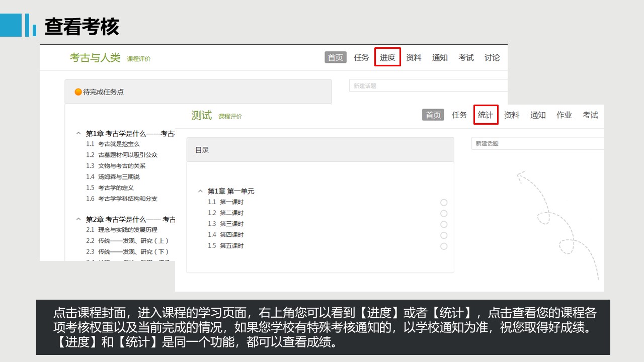The width and height of the screenshot is (644, 362).
Task: Click the 查看考核 slide title
Action: 82,27
